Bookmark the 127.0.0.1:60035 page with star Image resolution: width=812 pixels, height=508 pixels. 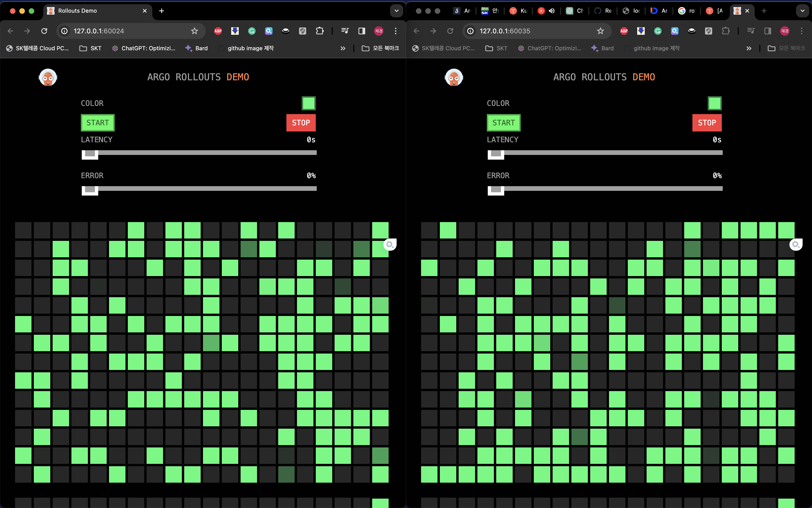601,31
